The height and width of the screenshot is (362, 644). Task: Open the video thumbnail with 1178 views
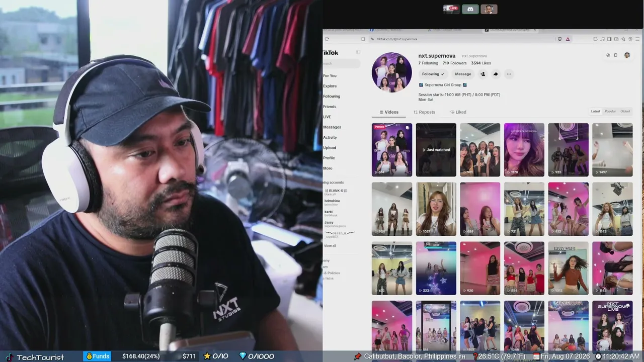[x=524, y=150]
